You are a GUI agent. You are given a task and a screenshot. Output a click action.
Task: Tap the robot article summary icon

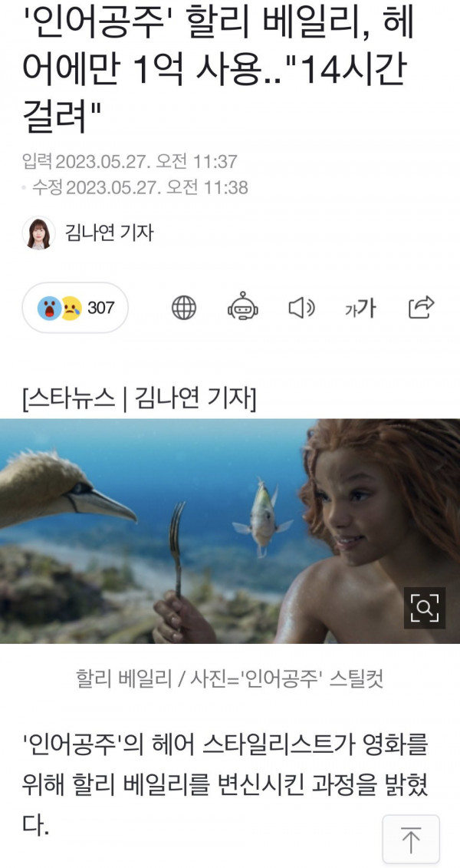(243, 308)
